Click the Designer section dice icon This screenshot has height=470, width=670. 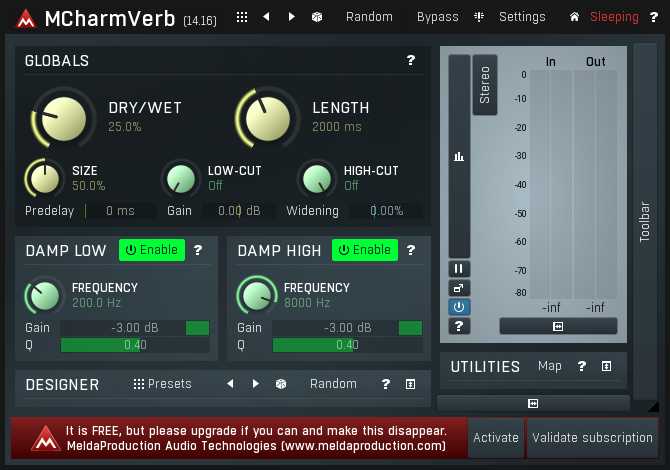pyautogui.click(x=281, y=384)
